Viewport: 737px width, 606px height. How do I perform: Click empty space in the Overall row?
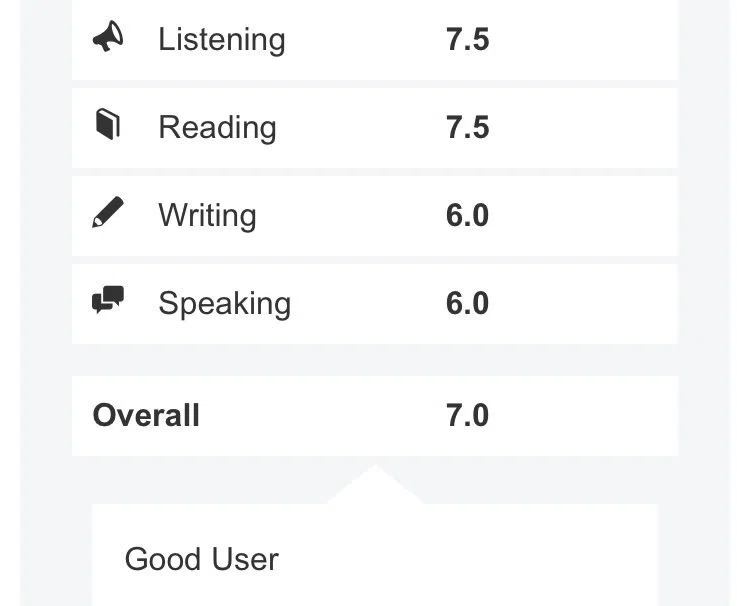click(583, 416)
